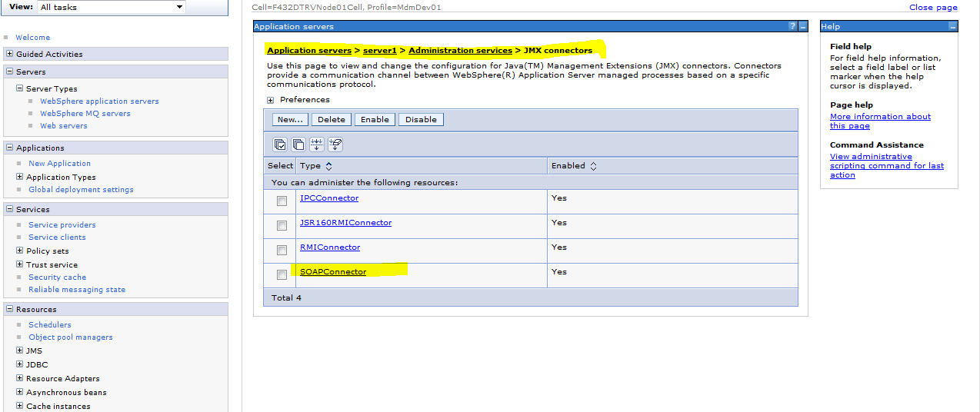Clear filter value icon in table toolbar
The width and height of the screenshot is (980, 412).
click(335, 144)
